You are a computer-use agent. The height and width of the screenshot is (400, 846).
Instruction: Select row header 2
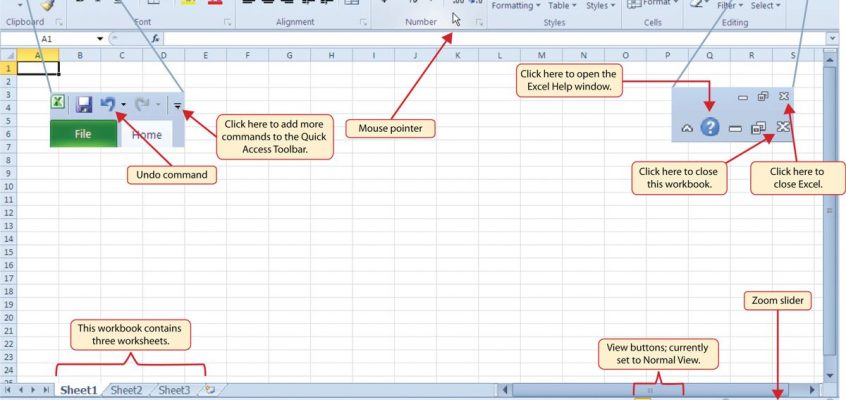(x=8, y=82)
